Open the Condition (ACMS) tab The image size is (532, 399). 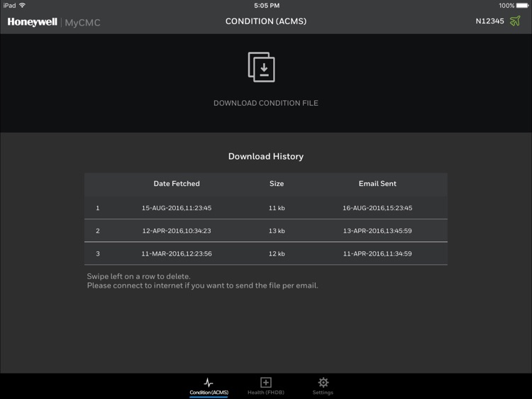coord(209,387)
